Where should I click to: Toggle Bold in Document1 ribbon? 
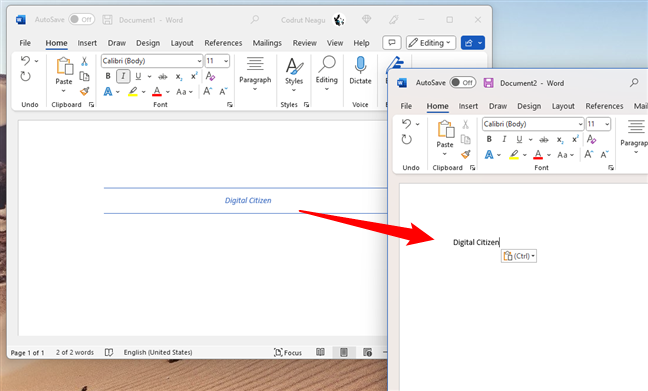(108, 76)
